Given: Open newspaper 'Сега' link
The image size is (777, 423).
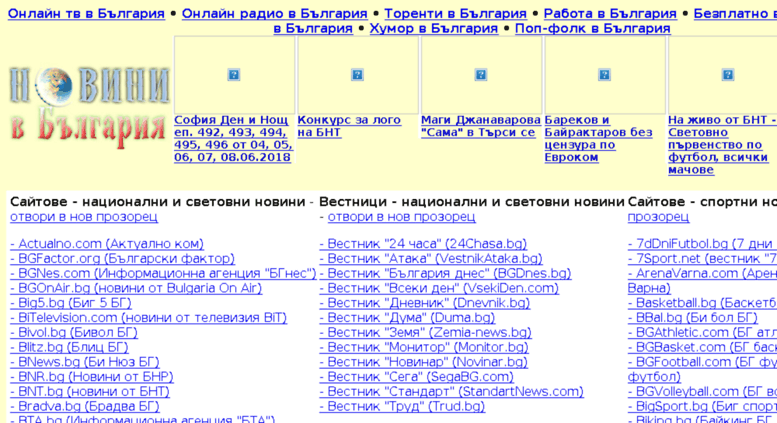Looking at the screenshot, I should (x=417, y=377).
